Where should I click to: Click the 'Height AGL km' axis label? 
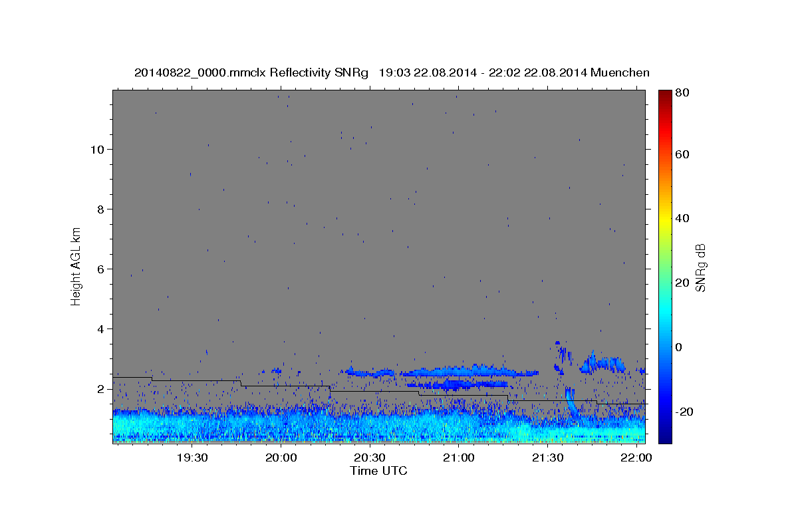76,266
